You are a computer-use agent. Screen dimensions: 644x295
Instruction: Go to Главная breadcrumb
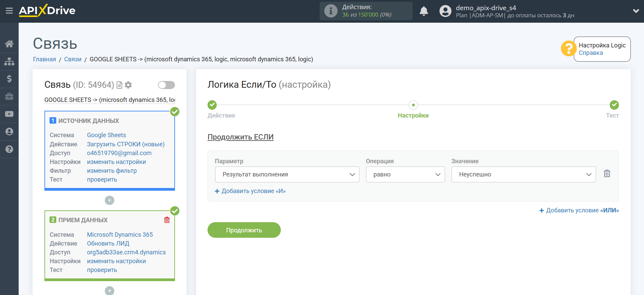44,59
